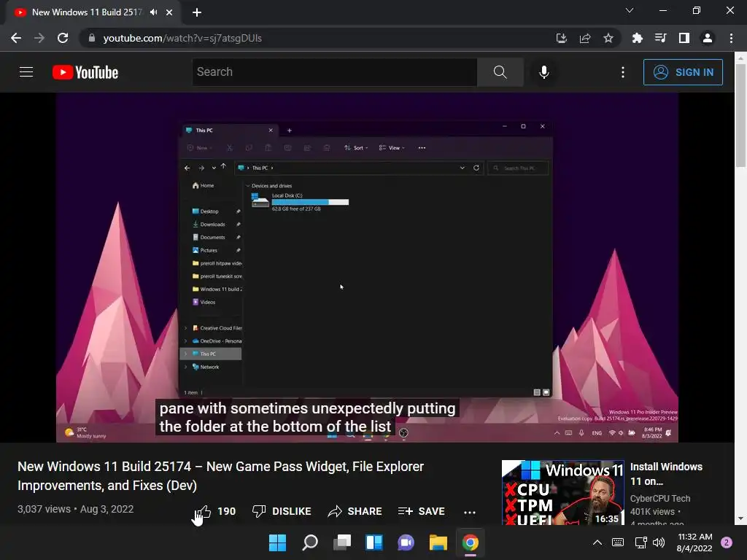Click SAVE to add to playlist
Viewport: 747px width, 560px height.
[421, 511]
